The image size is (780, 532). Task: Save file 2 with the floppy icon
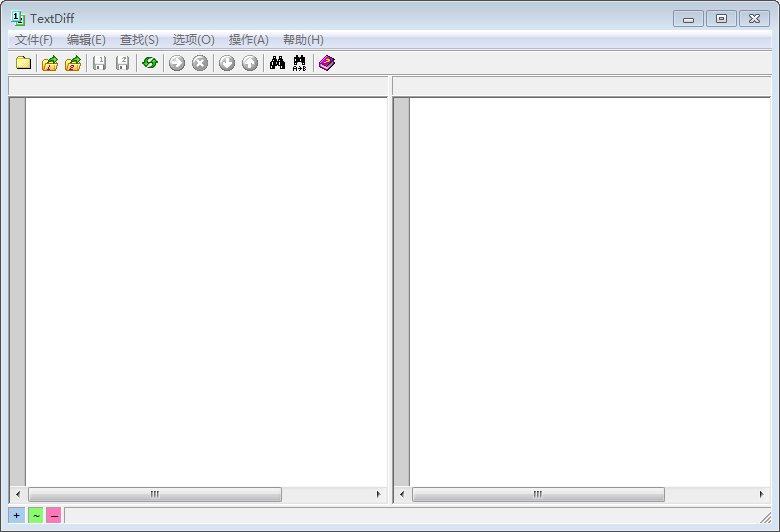pyautogui.click(x=122, y=63)
